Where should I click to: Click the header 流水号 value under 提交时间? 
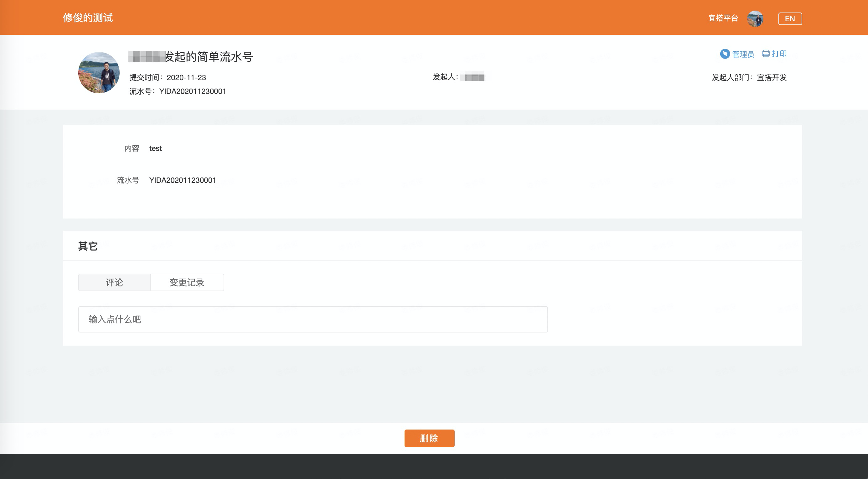(x=192, y=91)
